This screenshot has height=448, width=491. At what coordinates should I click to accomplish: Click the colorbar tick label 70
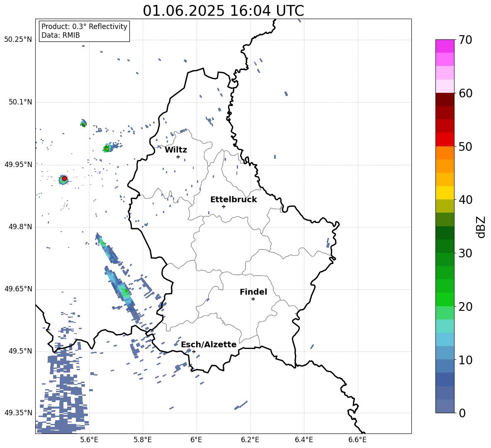coord(465,40)
